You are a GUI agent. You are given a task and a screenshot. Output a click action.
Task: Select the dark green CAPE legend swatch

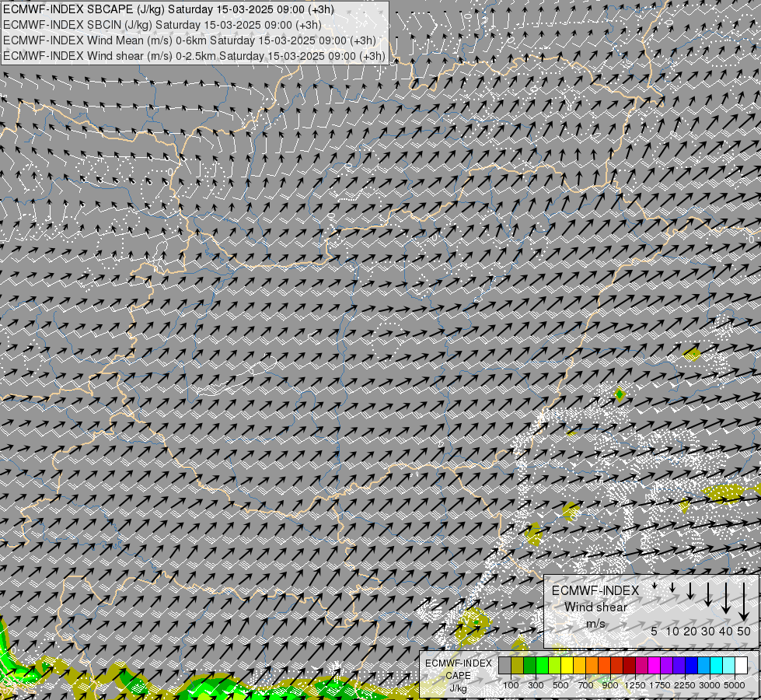529,666
